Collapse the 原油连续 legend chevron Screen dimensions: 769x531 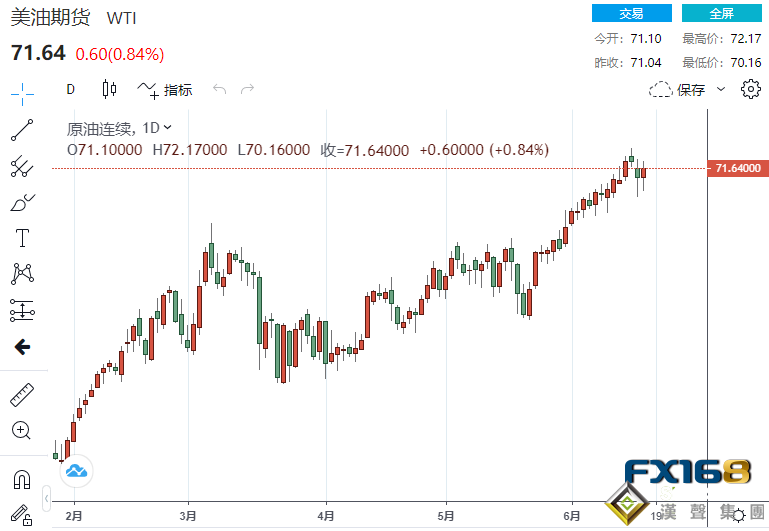coord(168,127)
